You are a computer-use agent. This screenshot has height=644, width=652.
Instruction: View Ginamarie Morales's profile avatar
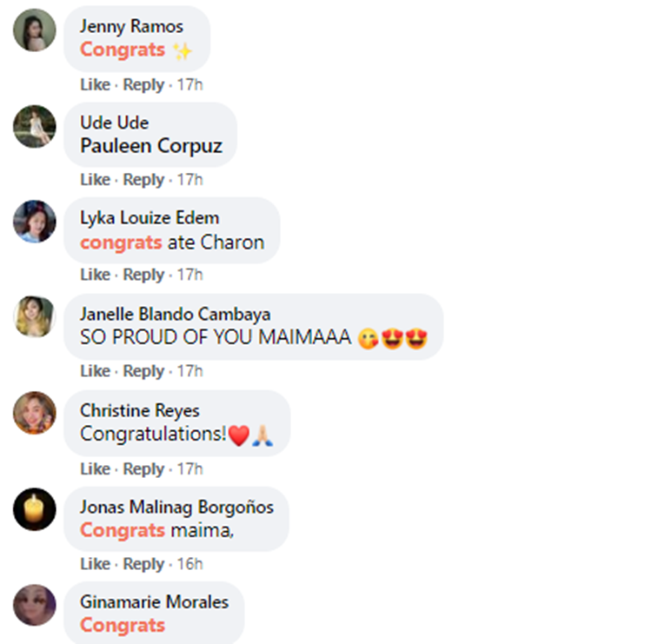tap(35, 605)
